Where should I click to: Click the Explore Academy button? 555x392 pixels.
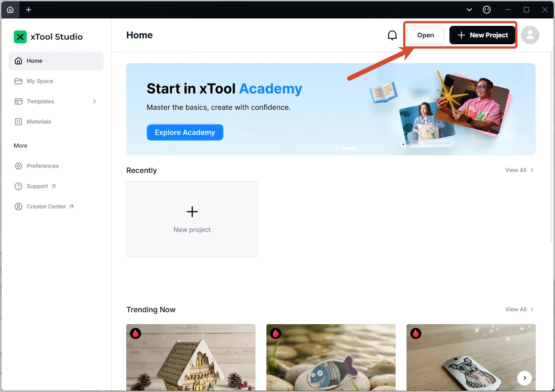[185, 132]
